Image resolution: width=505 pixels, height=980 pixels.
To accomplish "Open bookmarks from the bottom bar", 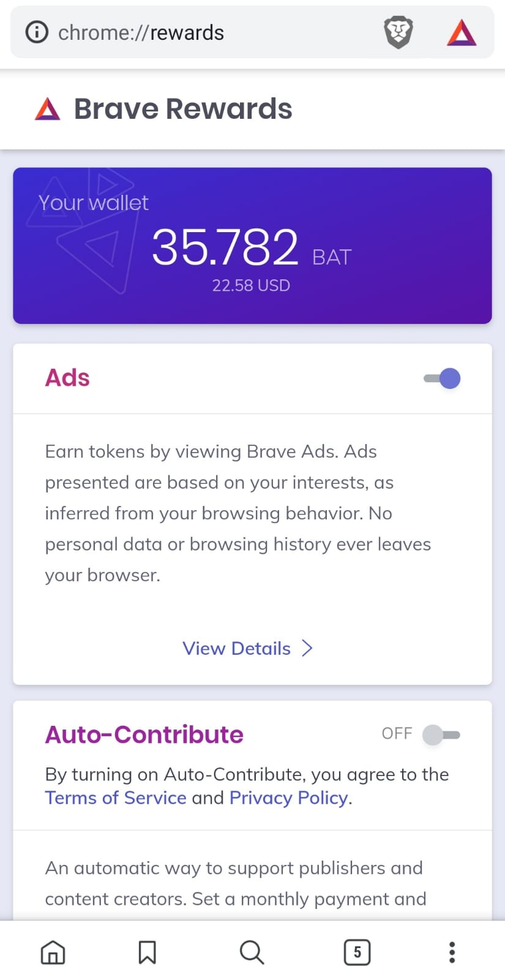I will pos(147,952).
